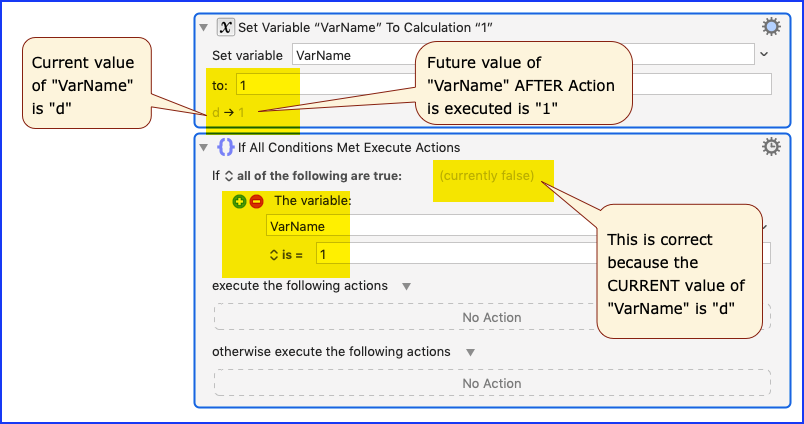This screenshot has height=424, width=804.
Task: Click the condition value field containing 1
Action: pyautogui.click(x=543, y=254)
